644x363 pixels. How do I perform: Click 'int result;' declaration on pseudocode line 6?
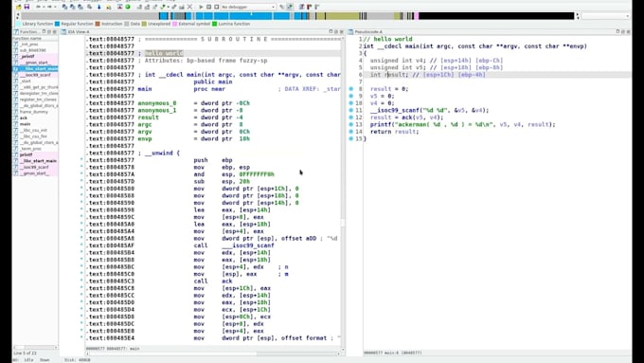point(389,75)
